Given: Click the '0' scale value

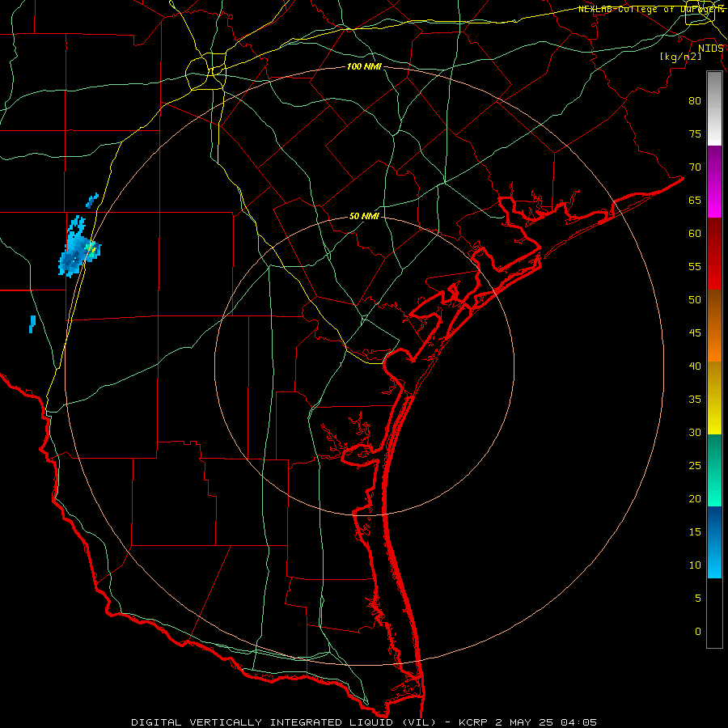Looking at the screenshot, I should (x=698, y=632).
